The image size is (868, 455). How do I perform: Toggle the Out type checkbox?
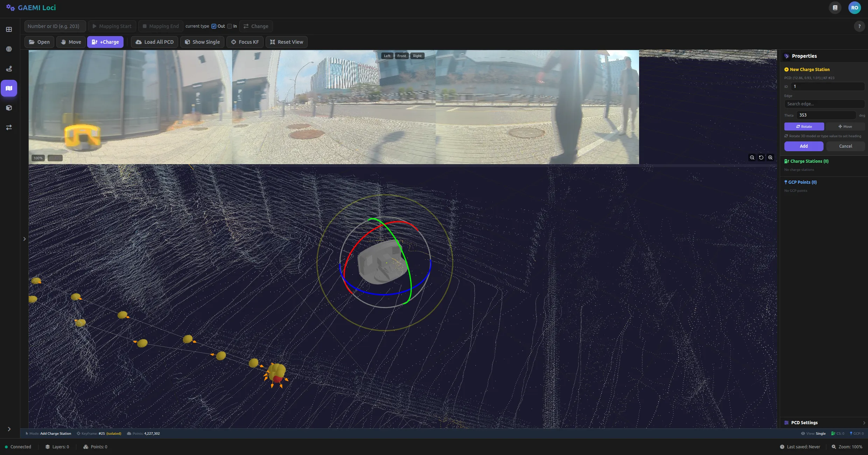(214, 26)
